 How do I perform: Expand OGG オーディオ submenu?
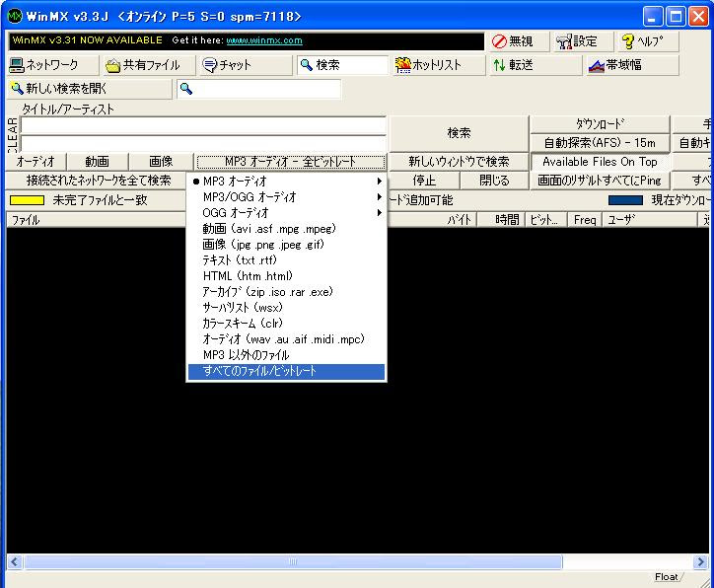(x=286, y=213)
